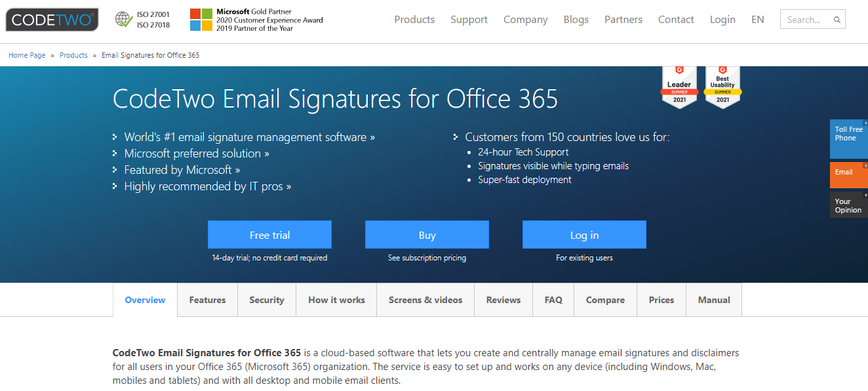Click the CodeTwo logo
Viewport: 868px width, 391px height.
pyautogui.click(x=52, y=20)
